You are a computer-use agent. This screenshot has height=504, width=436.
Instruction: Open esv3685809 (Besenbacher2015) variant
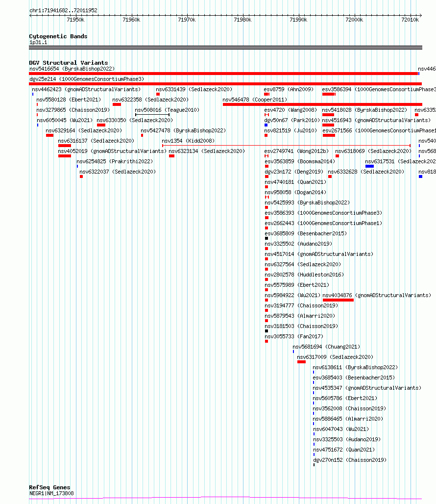(306, 233)
